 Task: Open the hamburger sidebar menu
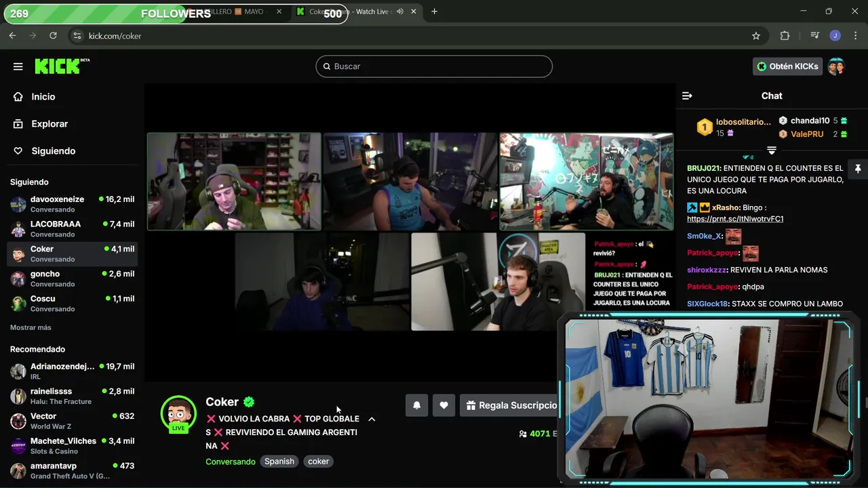point(18,66)
